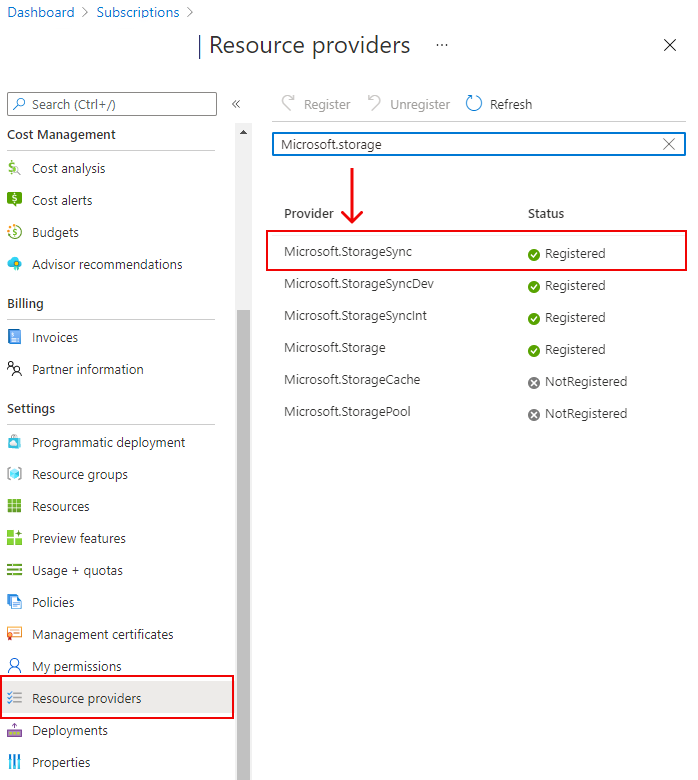Close the Resource providers blade

click(670, 45)
